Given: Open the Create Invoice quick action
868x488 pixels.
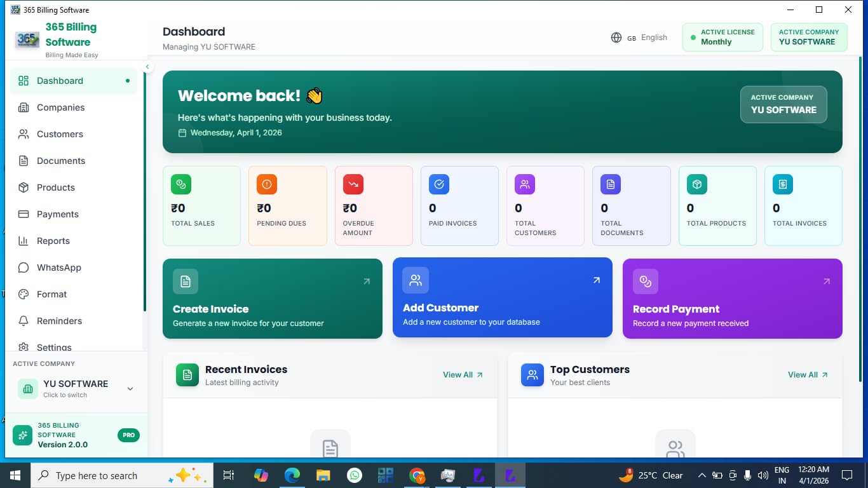Looking at the screenshot, I should (x=273, y=299).
